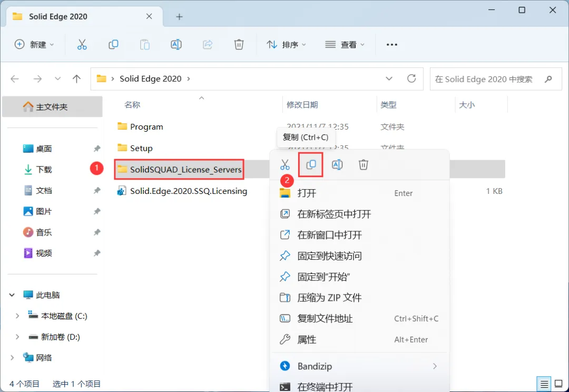Open the 排序 sort dropdown
Screen dimensions: 569x392
286,45
